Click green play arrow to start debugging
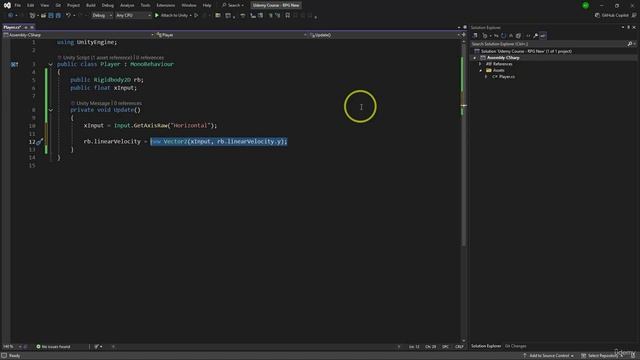This screenshot has height=360, width=640. (157, 16)
